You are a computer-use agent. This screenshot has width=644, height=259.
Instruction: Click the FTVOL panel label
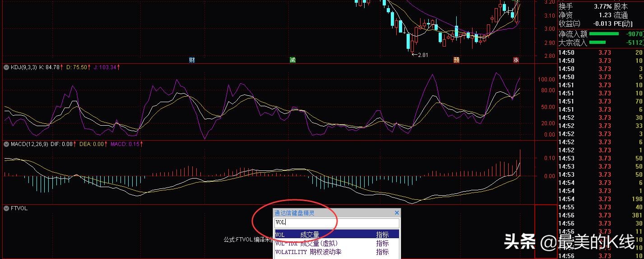click(x=19, y=208)
